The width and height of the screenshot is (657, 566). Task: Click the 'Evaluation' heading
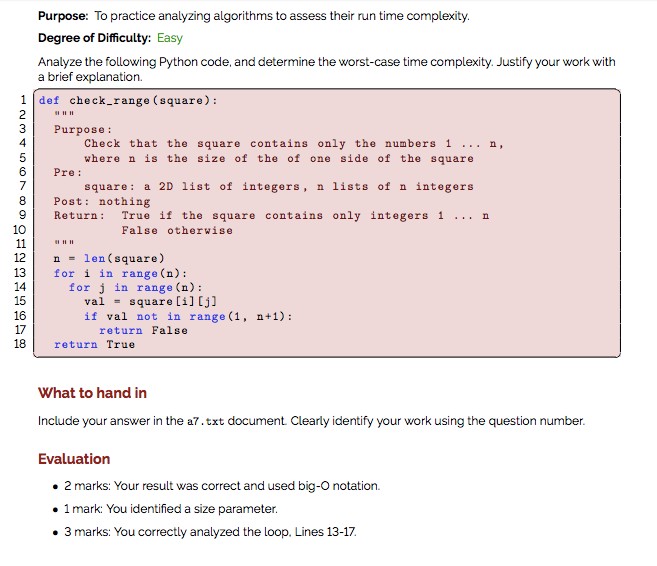click(x=74, y=459)
